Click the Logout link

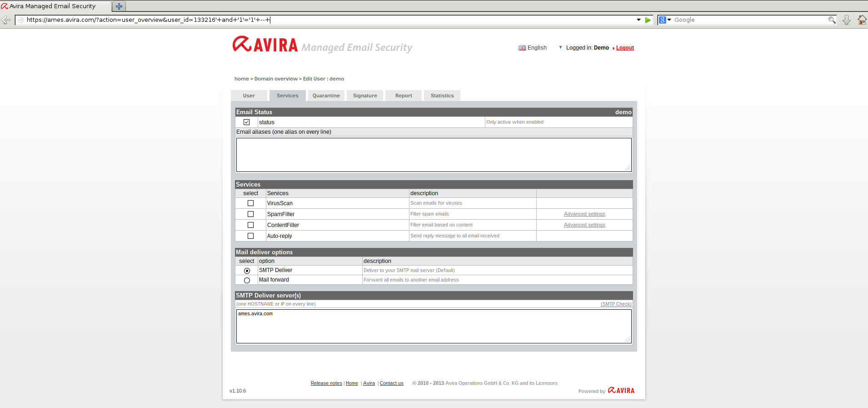tap(625, 48)
